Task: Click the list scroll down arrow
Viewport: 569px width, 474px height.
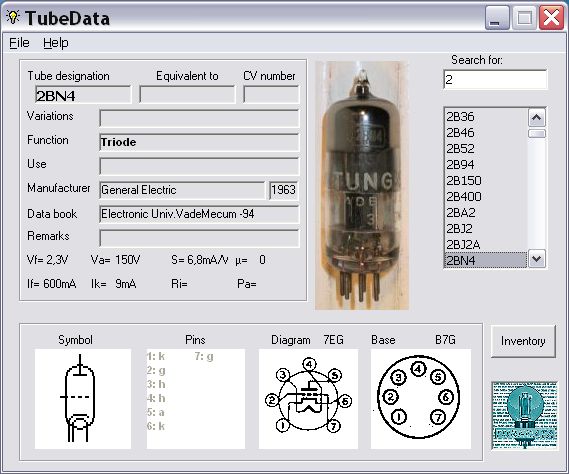Action: coord(537,259)
